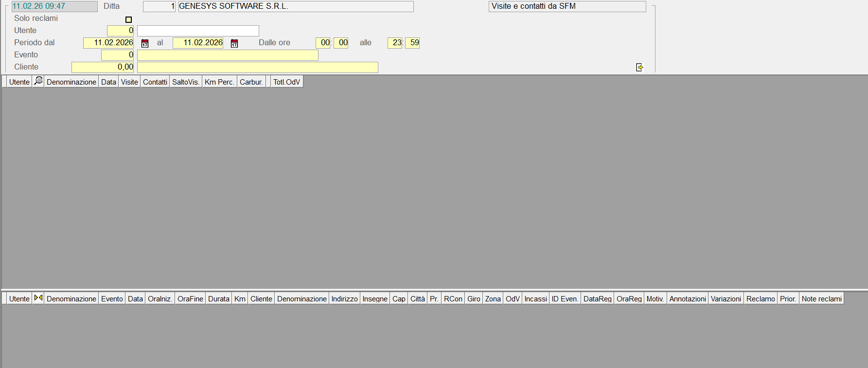Click the Note reclami column header
Image resolution: width=868 pixels, height=368 pixels.
pos(821,298)
